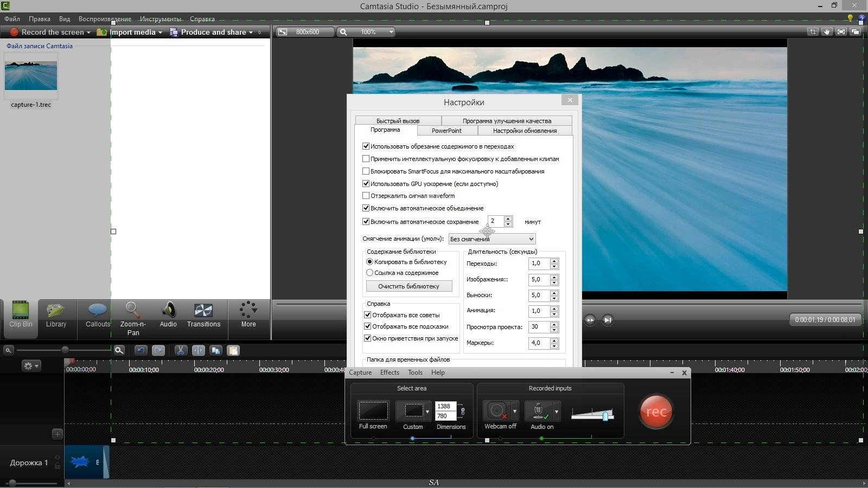This screenshot has height=488, width=868.
Task: Zoom out timeline with small magnifier
Action: click(x=8, y=350)
